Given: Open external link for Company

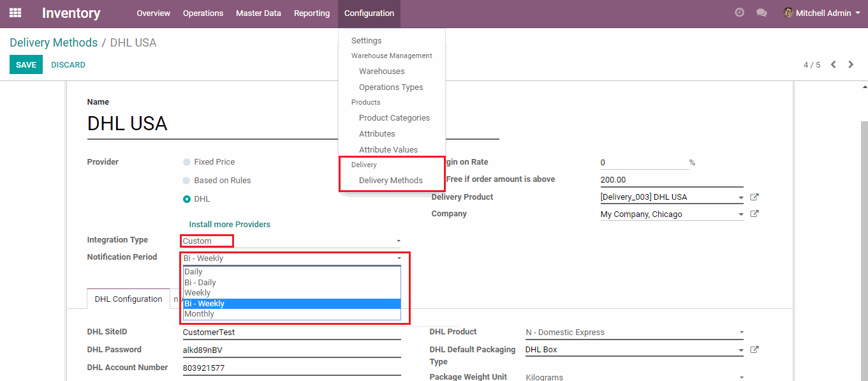Looking at the screenshot, I should coord(754,214).
